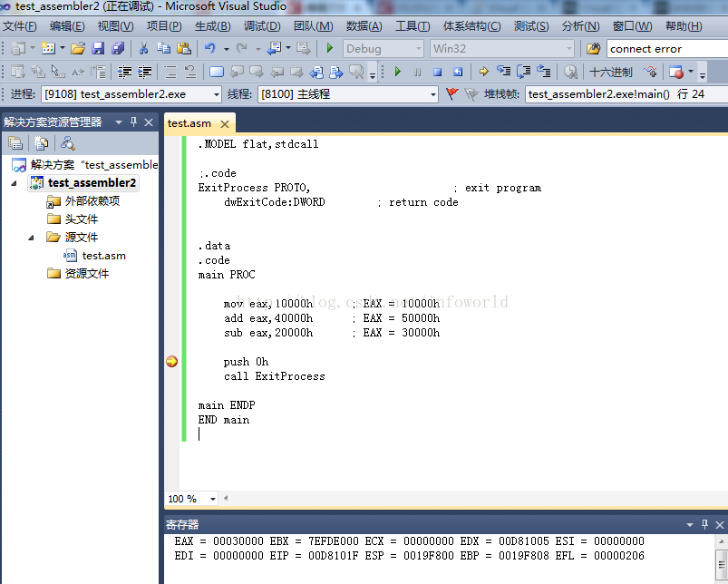Click the properties icon in solution explorer
This screenshot has height=584, width=728.
[x=15, y=143]
